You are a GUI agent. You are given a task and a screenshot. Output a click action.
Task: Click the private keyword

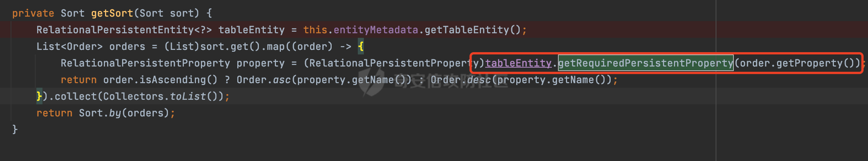(33, 13)
